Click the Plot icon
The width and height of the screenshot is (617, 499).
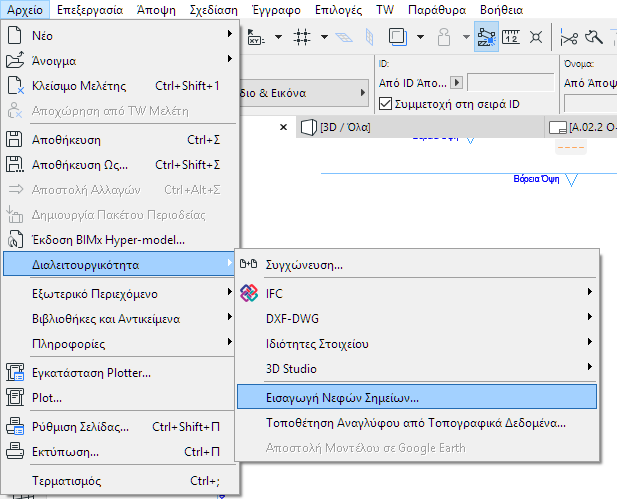(15, 397)
